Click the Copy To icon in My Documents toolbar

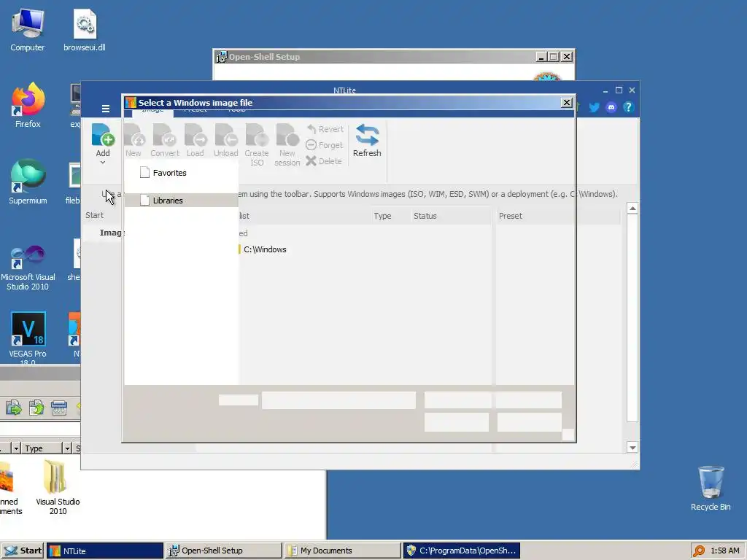[36, 408]
